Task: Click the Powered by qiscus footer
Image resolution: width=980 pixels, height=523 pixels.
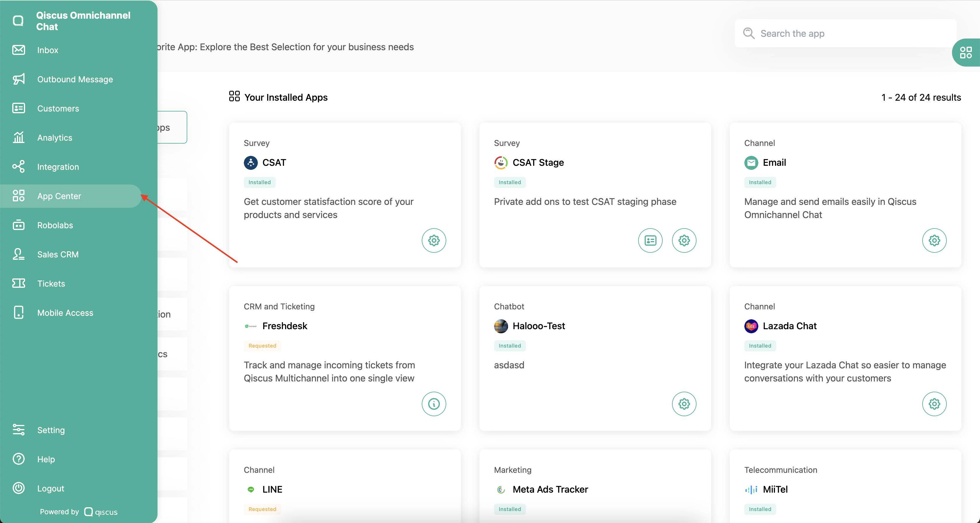Action: [79, 512]
